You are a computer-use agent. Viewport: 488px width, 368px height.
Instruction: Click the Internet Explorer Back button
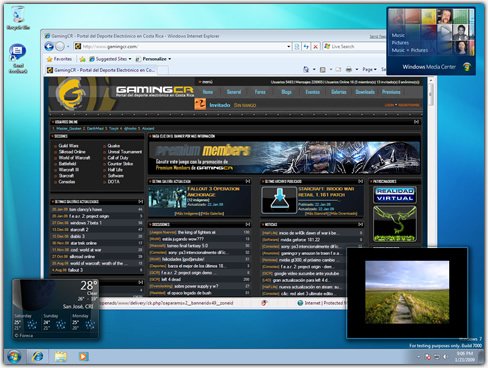point(49,47)
